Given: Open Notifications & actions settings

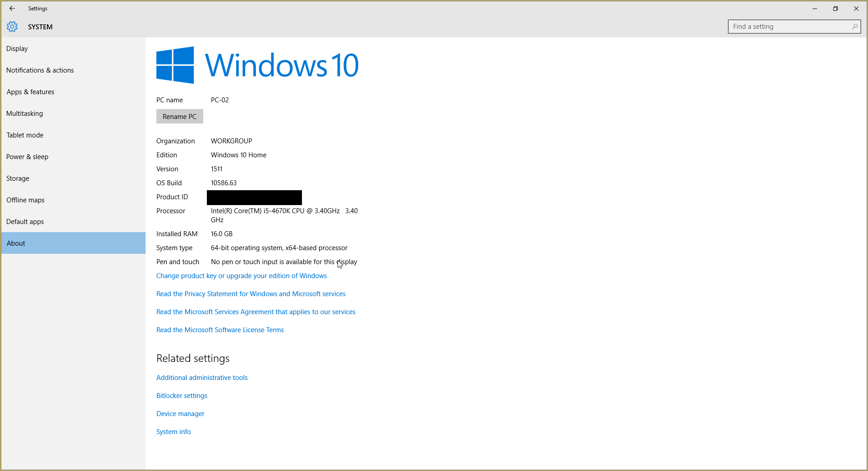Looking at the screenshot, I should [x=40, y=70].
